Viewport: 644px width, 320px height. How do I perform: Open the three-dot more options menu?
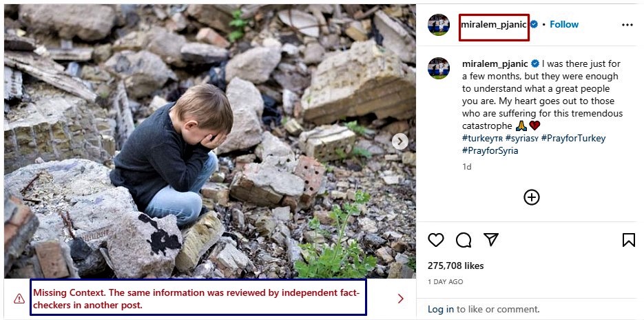click(x=627, y=25)
